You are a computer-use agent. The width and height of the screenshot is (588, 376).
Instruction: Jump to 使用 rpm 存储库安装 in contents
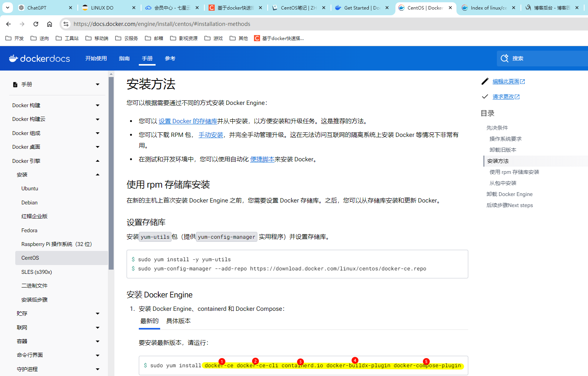[x=514, y=172]
